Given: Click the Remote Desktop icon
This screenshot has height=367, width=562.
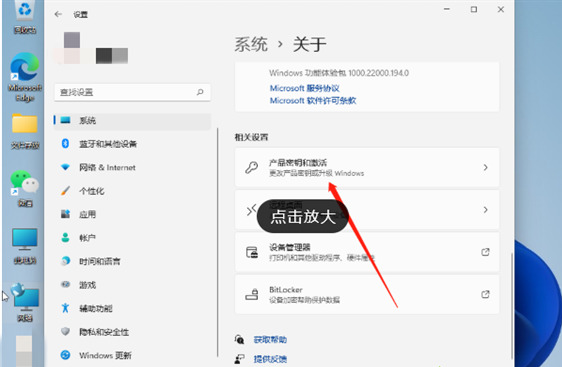Looking at the screenshot, I should click(x=252, y=210).
